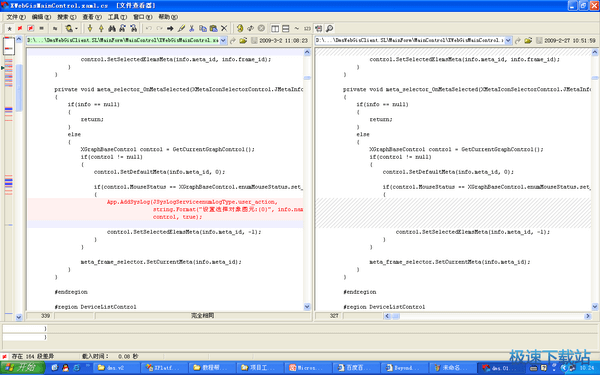Open the 搜索 menu
Viewport: 600px width, 375px height.
pos(67,17)
